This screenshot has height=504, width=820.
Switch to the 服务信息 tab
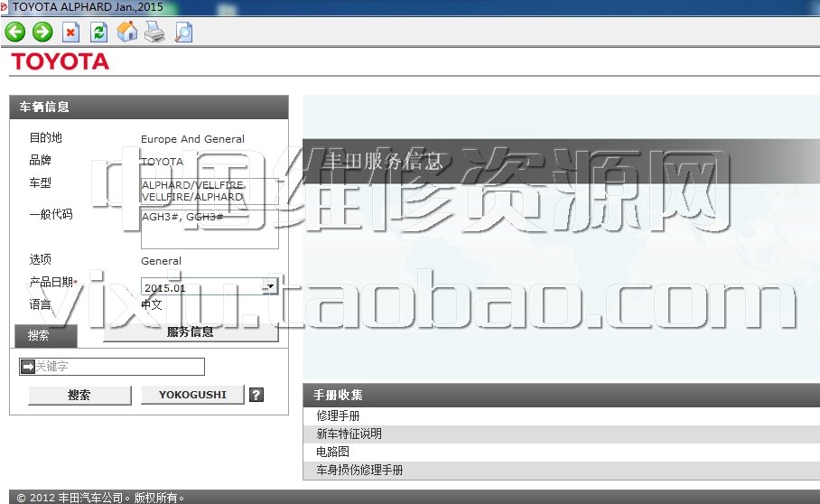point(191,332)
